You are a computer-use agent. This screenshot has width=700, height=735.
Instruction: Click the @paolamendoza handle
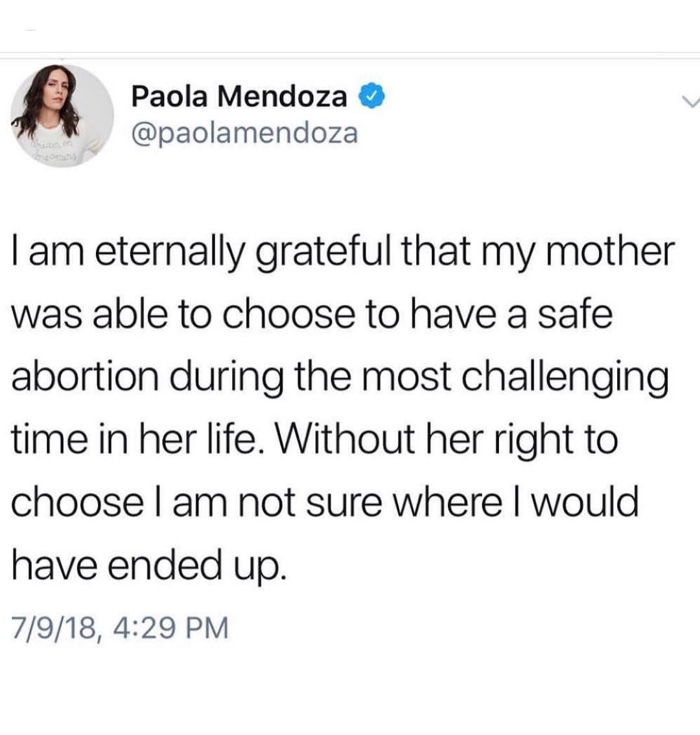[x=244, y=133]
